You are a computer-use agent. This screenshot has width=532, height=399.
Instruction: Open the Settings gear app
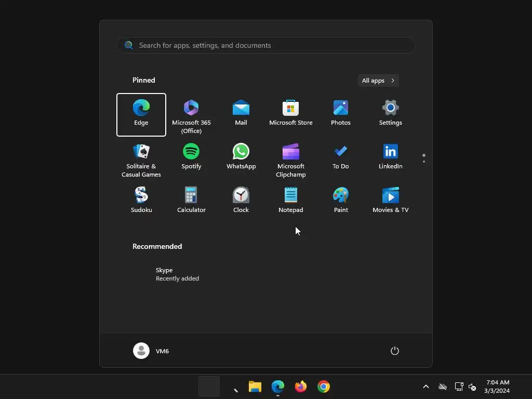pyautogui.click(x=391, y=115)
